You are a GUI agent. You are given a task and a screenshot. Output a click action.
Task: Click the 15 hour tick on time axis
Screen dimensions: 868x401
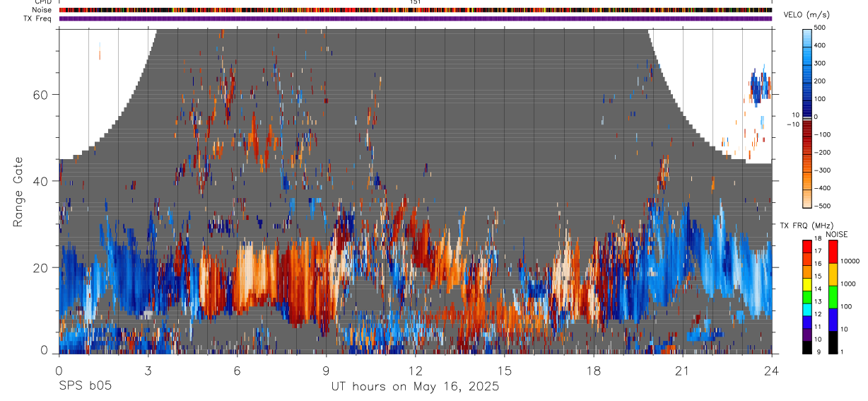coord(505,370)
